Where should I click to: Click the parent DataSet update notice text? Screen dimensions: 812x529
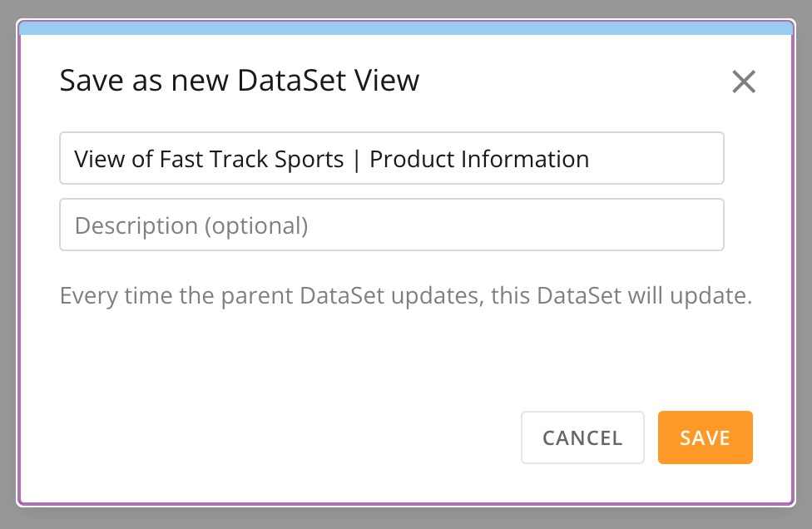point(405,295)
